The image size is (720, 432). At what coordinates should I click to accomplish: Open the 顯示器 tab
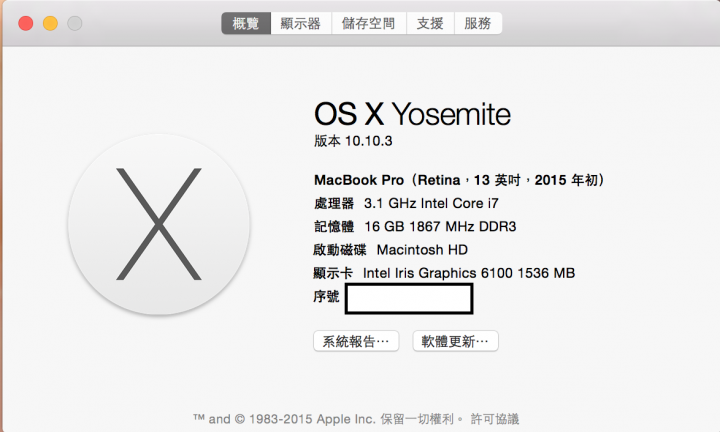[301, 23]
